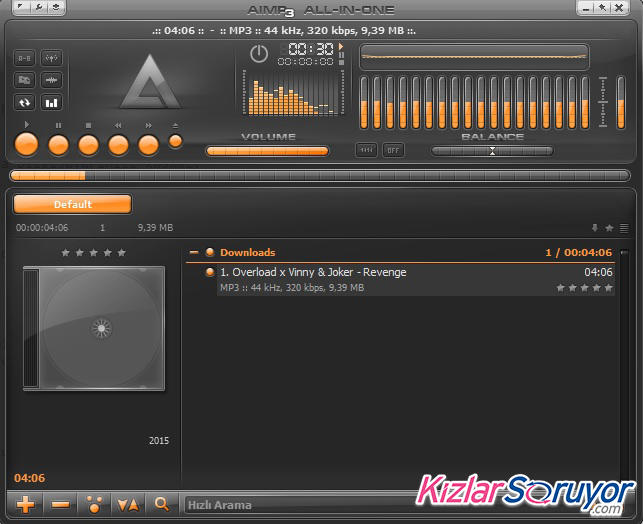
Task: Click the equalizer curve display
Action: pos(474,57)
